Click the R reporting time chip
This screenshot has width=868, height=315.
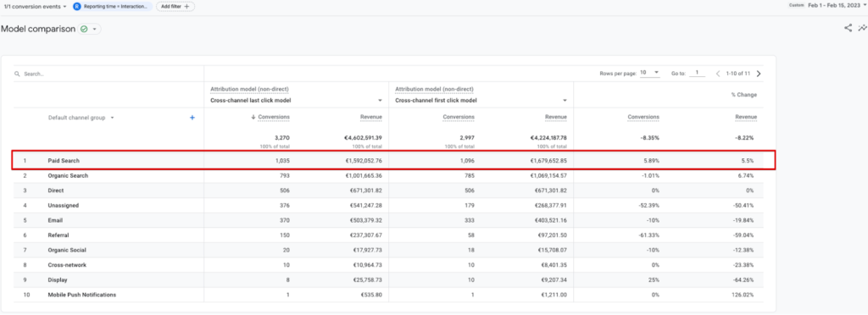(113, 7)
